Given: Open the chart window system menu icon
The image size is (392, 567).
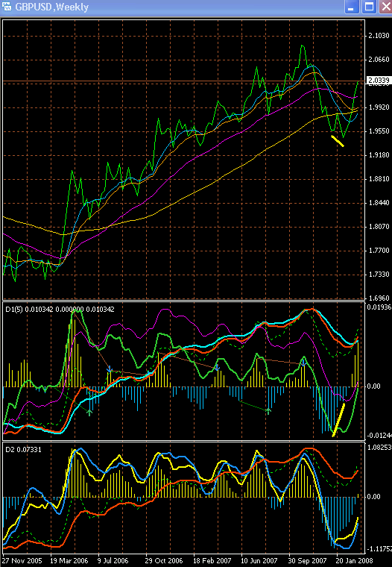Looking at the screenshot, I should click(x=6, y=7).
